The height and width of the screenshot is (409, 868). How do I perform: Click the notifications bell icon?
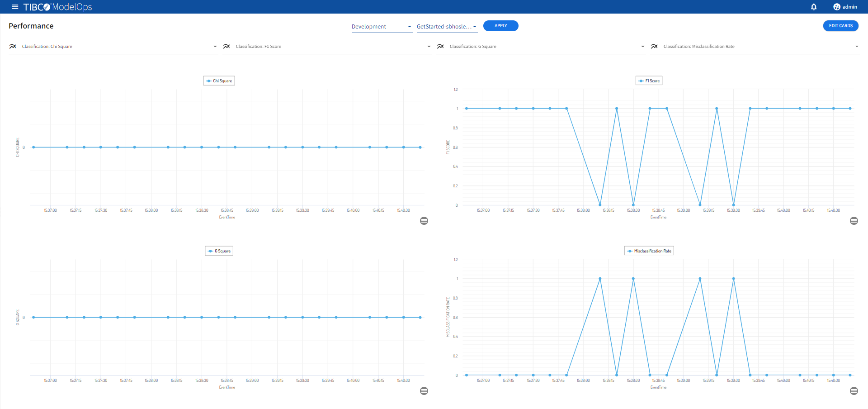pyautogui.click(x=813, y=7)
